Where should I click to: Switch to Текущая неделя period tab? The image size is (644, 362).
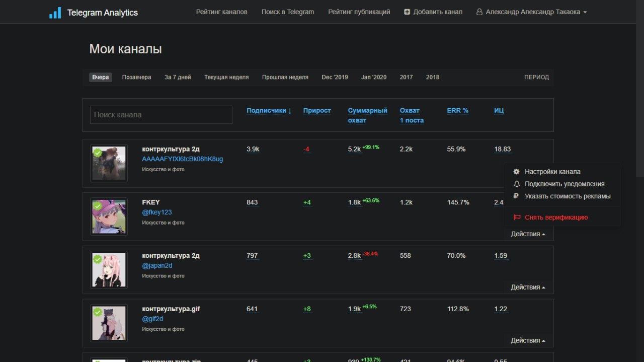(x=226, y=78)
